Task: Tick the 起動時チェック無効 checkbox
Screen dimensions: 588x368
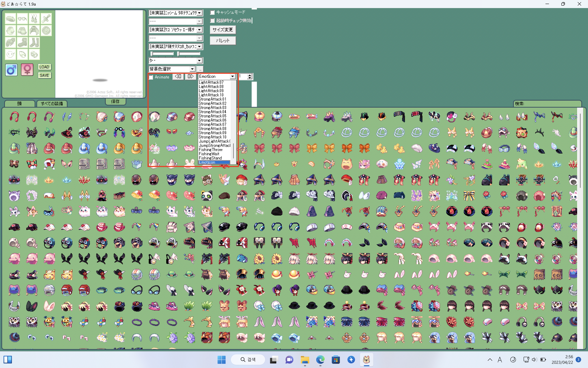Action: coord(212,21)
